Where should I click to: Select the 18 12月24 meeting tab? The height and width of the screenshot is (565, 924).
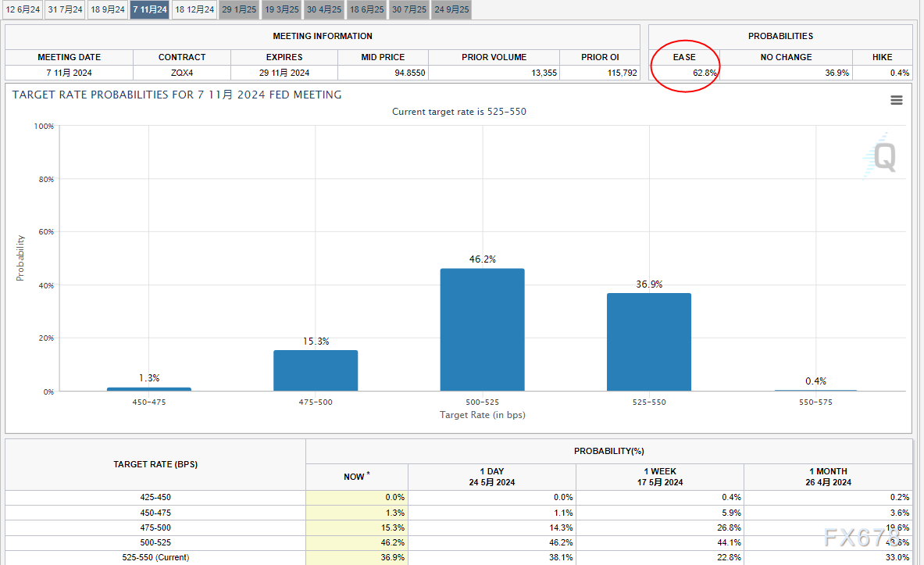[194, 9]
